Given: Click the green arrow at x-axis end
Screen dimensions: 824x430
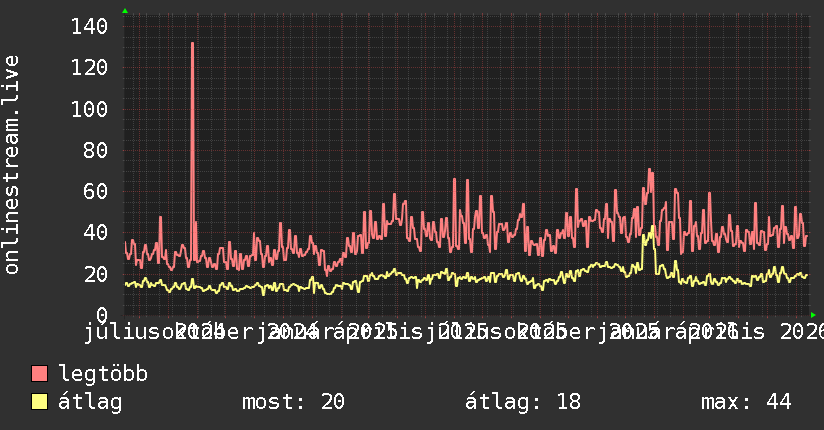Looking at the screenshot, I should pos(813,315).
